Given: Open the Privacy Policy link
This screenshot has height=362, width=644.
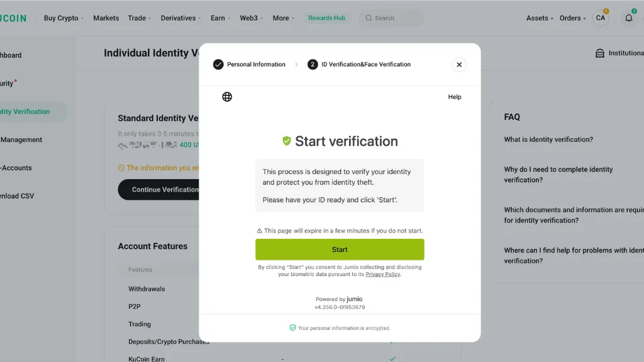Looking at the screenshot, I should (x=383, y=274).
